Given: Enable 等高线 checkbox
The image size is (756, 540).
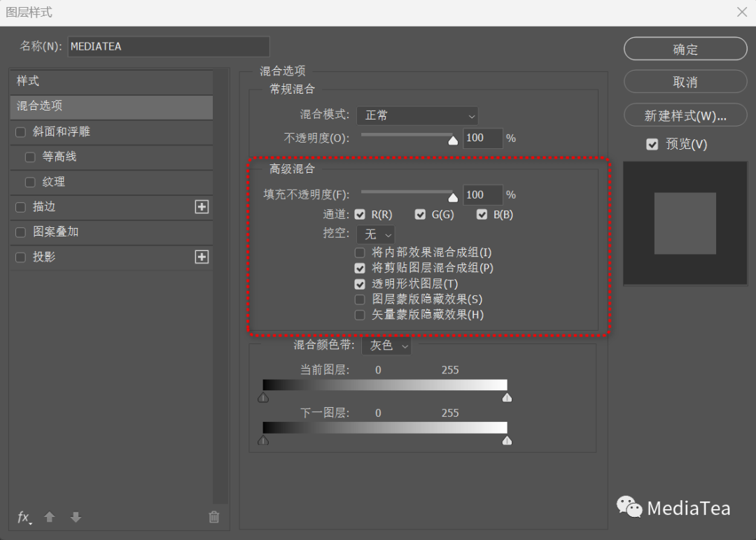Looking at the screenshot, I should pyautogui.click(x=30, y=157).
